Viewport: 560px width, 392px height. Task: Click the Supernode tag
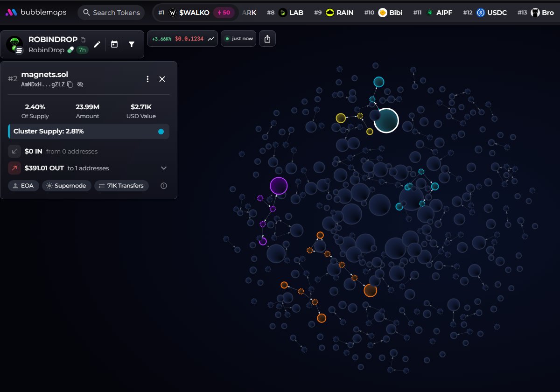pos(67,186)
